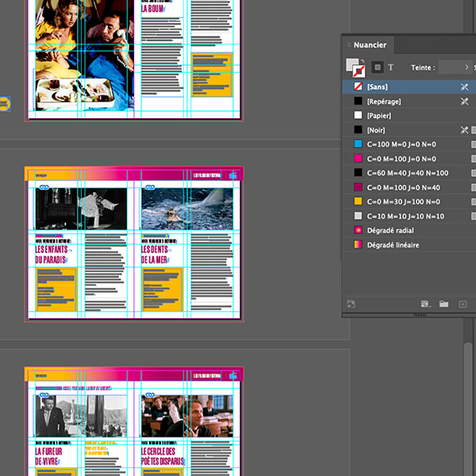Select yellow info box under Les Dents de la Mer
This screenshot has width=476, height=476.
(x=162, y=290)
